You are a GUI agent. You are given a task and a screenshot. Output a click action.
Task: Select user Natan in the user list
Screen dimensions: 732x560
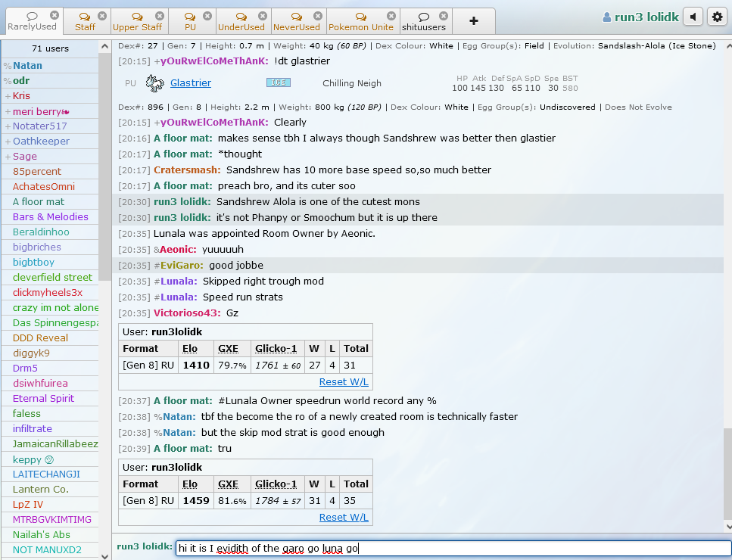click(x=27, y=66)
